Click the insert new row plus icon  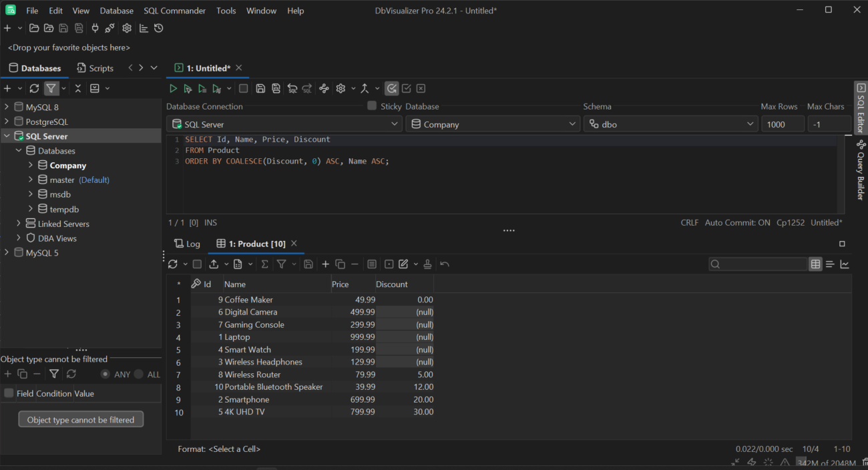[x=325, y=264]
